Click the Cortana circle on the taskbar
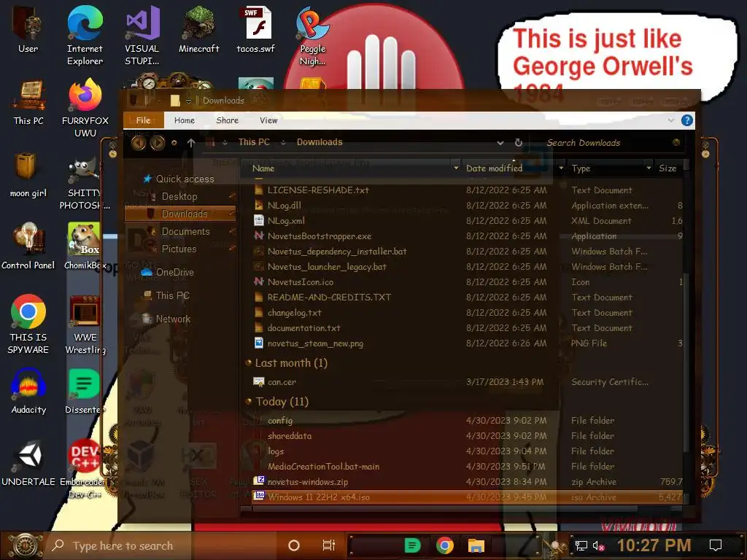The width and height of the screenshot is (747, 560). click(294, 545)
